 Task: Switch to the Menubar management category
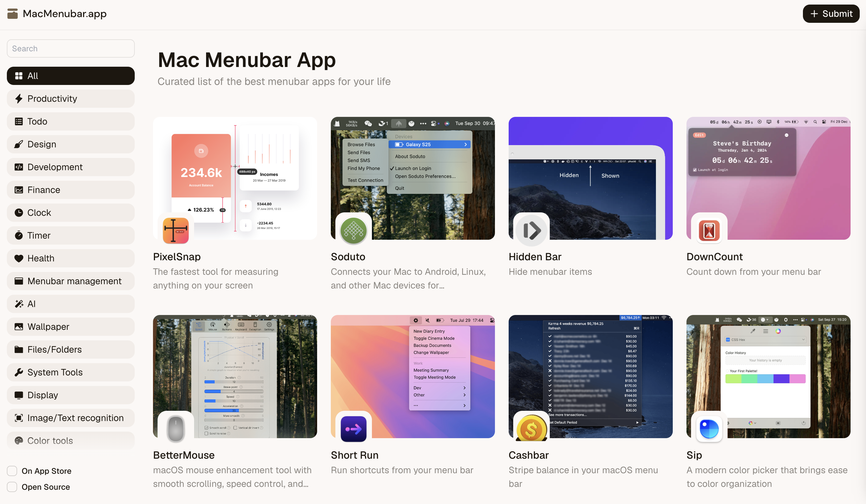[x=71, y=281]
